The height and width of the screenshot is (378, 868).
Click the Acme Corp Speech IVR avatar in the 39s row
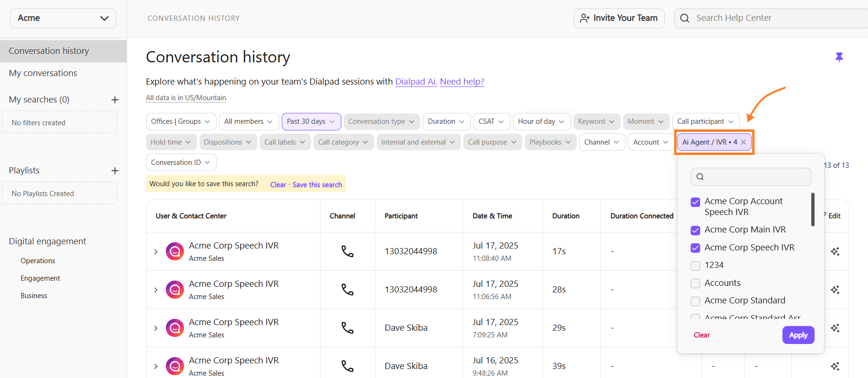[175, 366]
